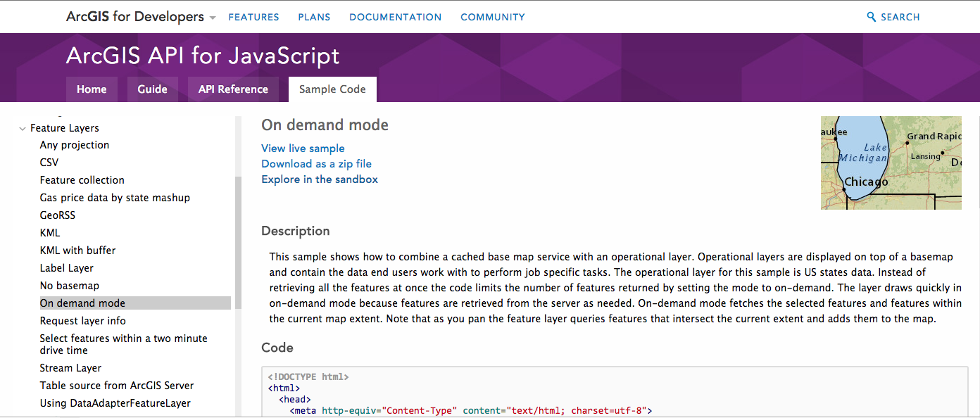Click the On demand mode heading
980x418 pixels.
click(x=325, y=125)
